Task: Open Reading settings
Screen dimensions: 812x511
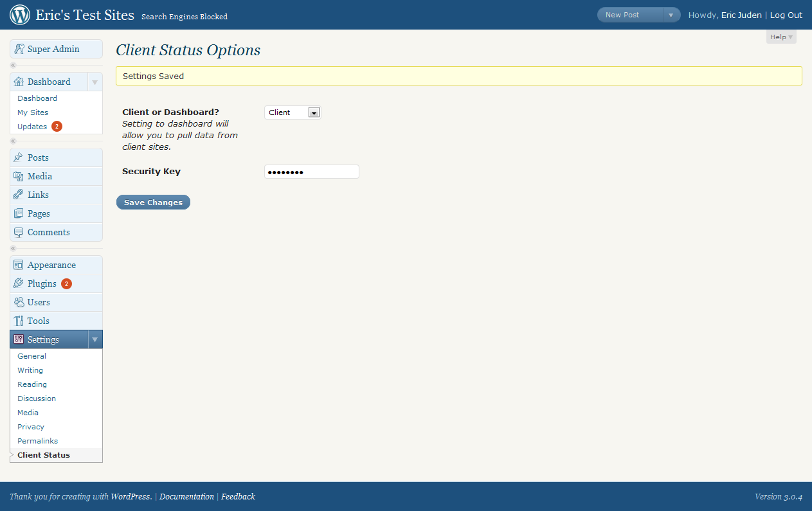Action: (x=32, y=384)
